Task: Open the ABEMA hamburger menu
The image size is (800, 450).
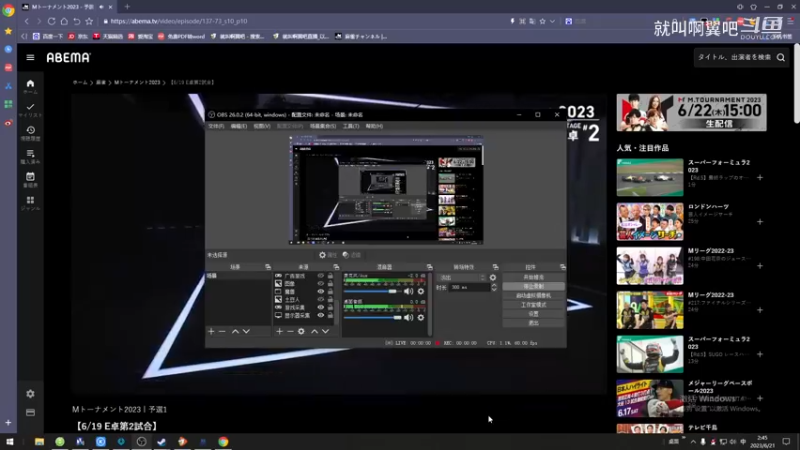Action: coord(30,58)
